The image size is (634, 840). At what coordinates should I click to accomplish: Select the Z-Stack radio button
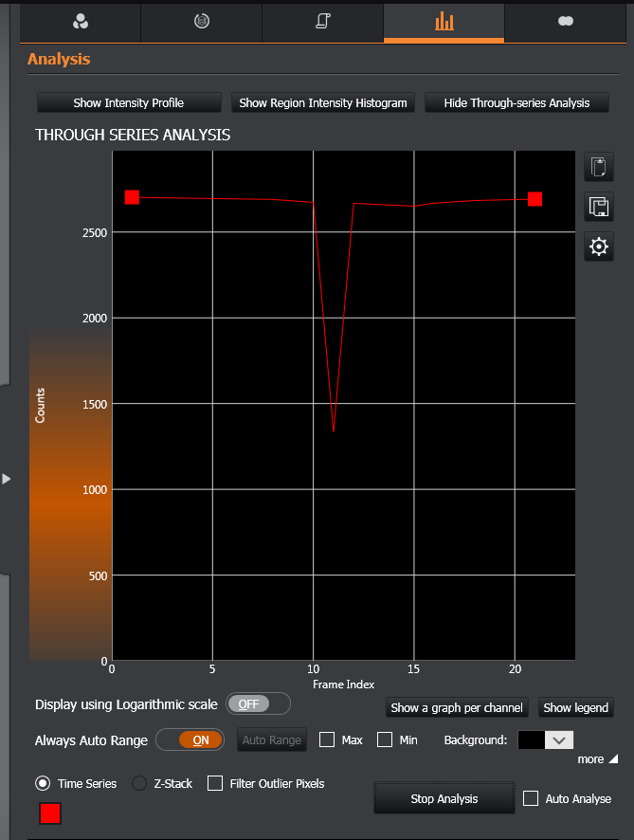point(139,783)
